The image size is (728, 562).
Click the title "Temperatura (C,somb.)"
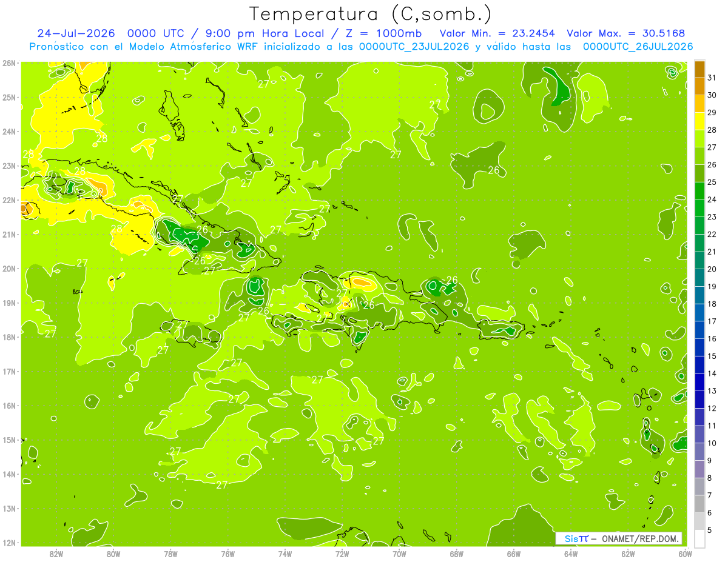371,15
